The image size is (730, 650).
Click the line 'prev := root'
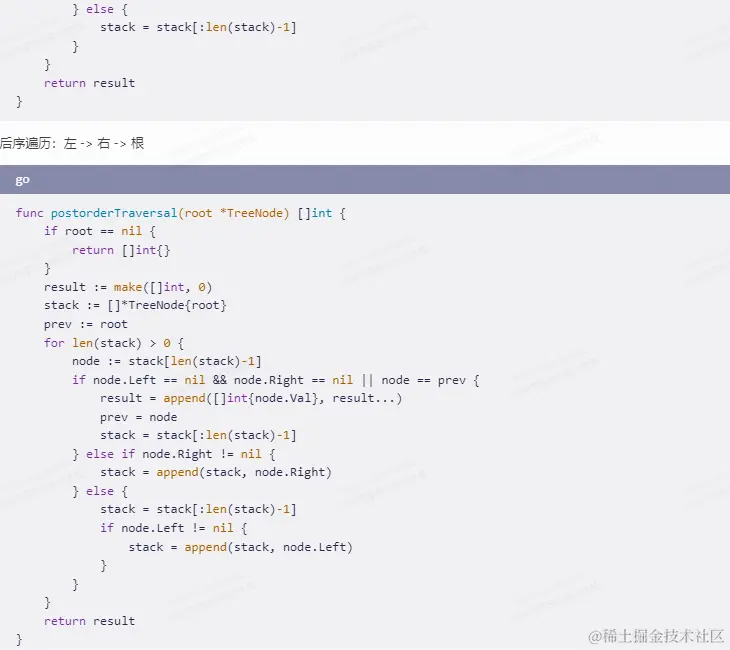(x=86, y=324)
